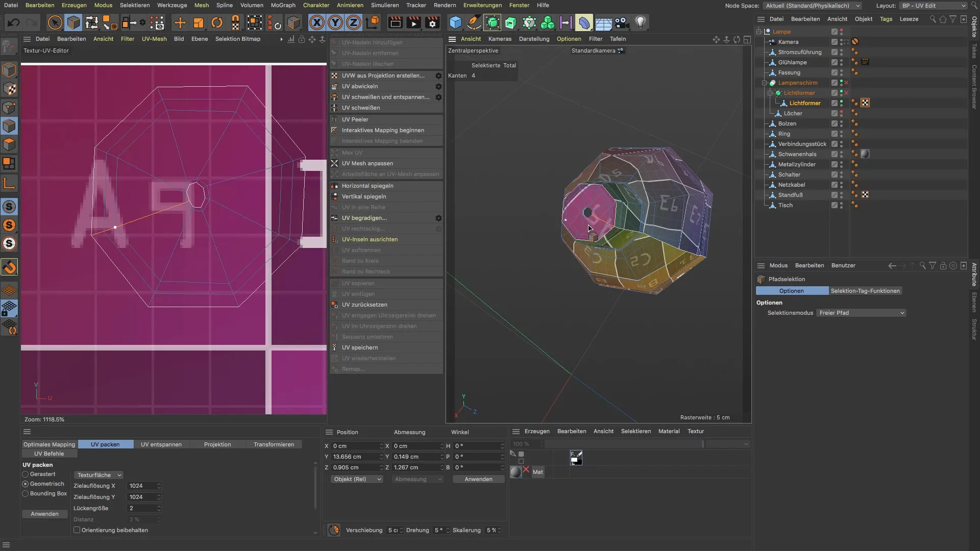This screenshot has height=551, width=980.
Task: Collapse the Lampe root tree node
Action: coord(759,32)
